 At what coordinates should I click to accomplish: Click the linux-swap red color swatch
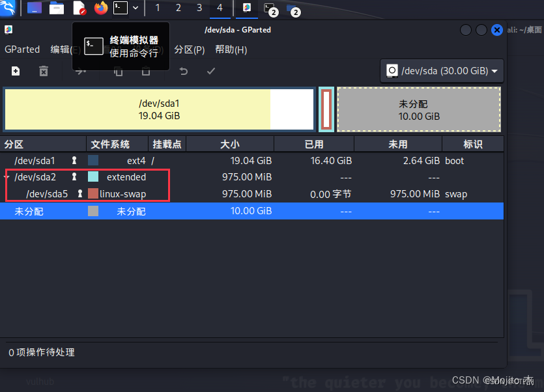point(93,193)
